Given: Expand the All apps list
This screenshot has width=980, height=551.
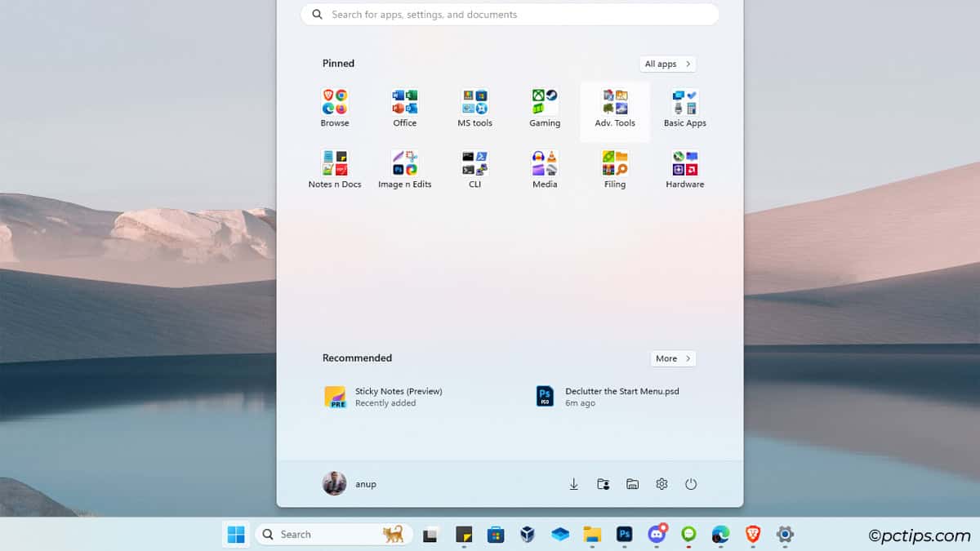Looking at the screenshot, I should tap(667, 64).
